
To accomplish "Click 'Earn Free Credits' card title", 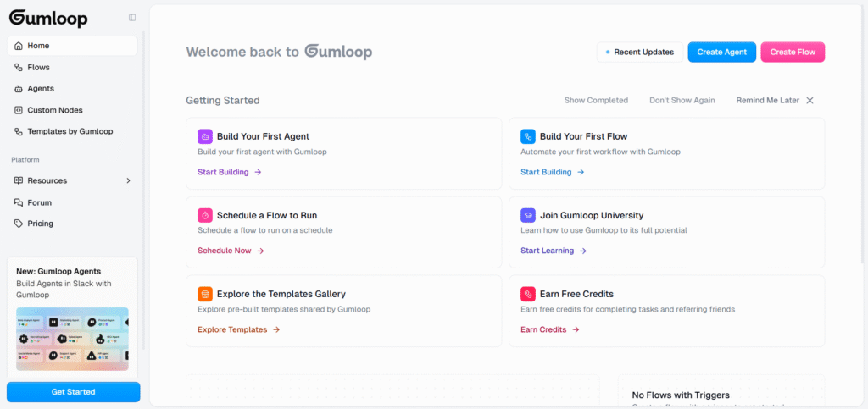I will [x=576, y=294].
